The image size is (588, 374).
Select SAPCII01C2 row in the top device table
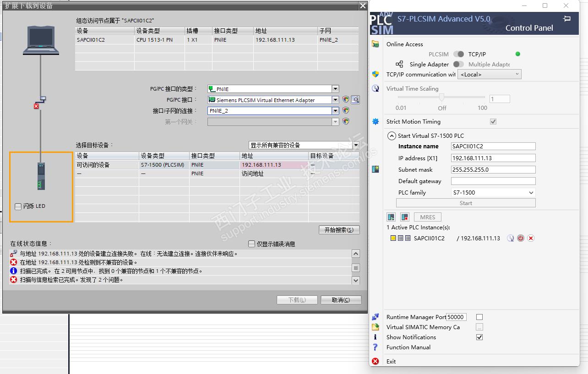217,40
